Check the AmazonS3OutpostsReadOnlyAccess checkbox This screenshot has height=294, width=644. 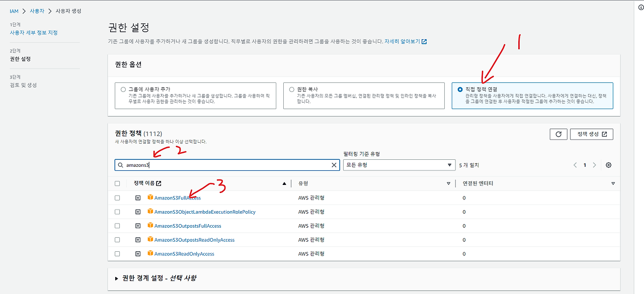click(x=117, y=240)
